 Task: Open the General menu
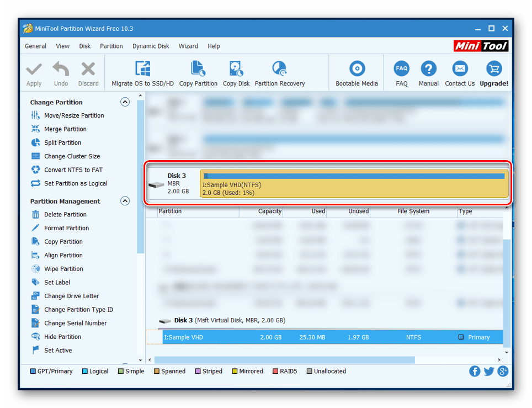click(x=35, y=46)
